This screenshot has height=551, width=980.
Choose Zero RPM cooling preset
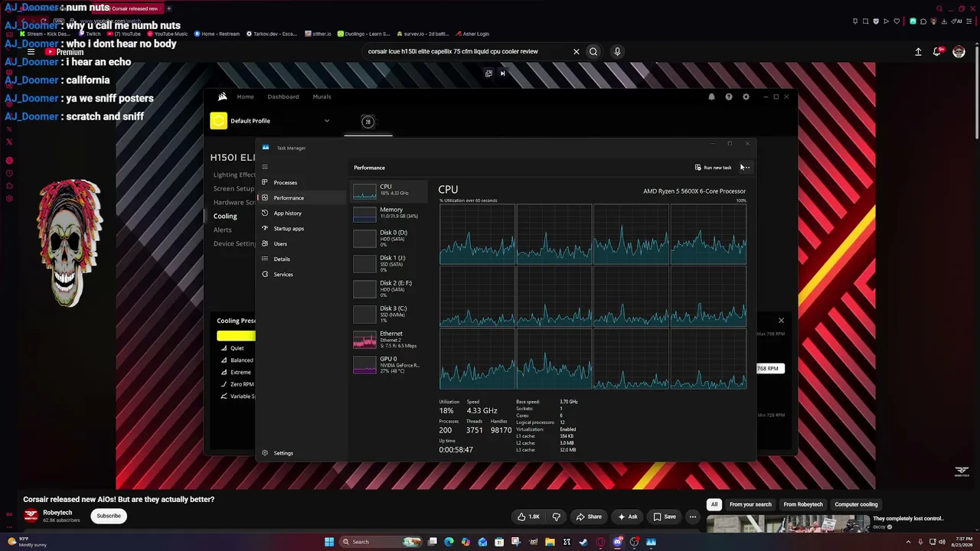pyautogui.click(x=237, y=384)
